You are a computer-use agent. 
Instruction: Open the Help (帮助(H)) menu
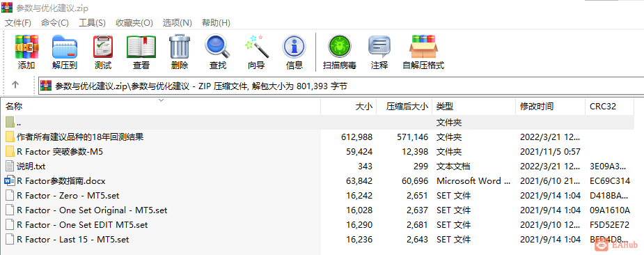(216, 22)
